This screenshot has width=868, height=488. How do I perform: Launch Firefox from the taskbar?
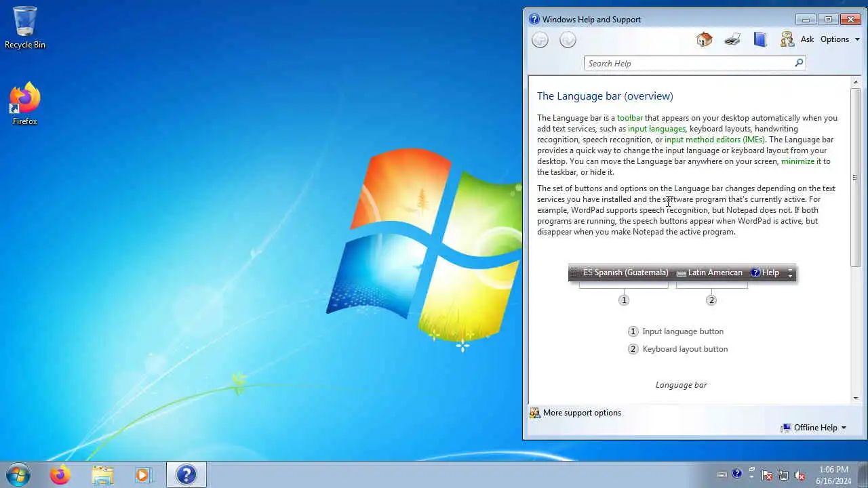click(x=60, y=475)
